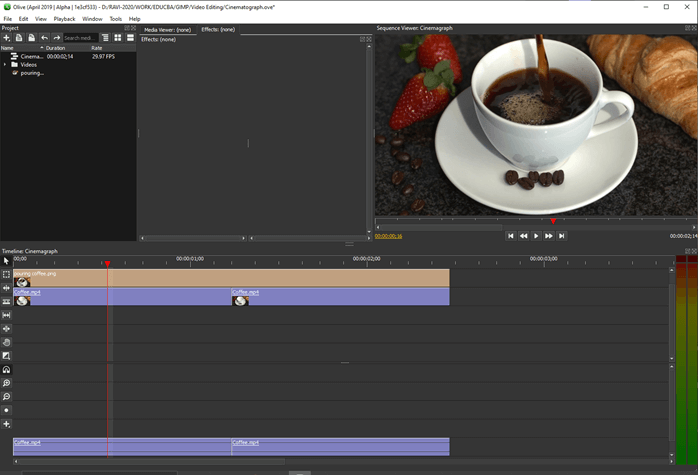Switch to the Effects tab

click(218, 30)
